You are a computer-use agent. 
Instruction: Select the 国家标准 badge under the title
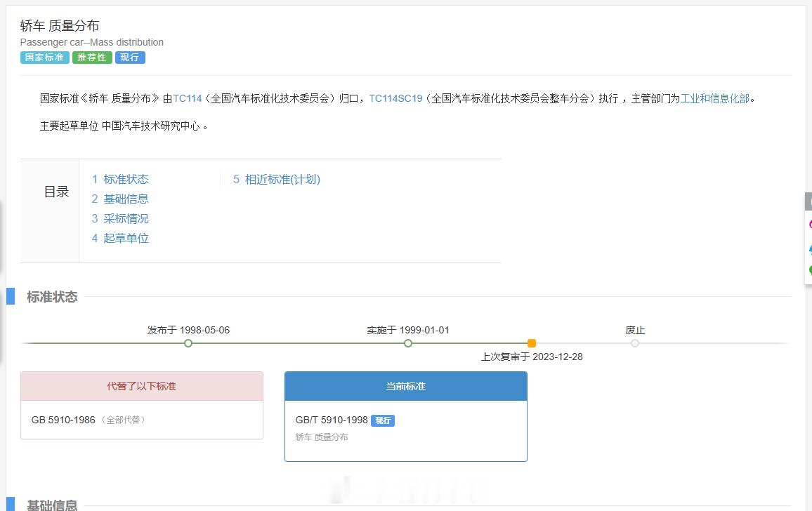tap(44, 58)
